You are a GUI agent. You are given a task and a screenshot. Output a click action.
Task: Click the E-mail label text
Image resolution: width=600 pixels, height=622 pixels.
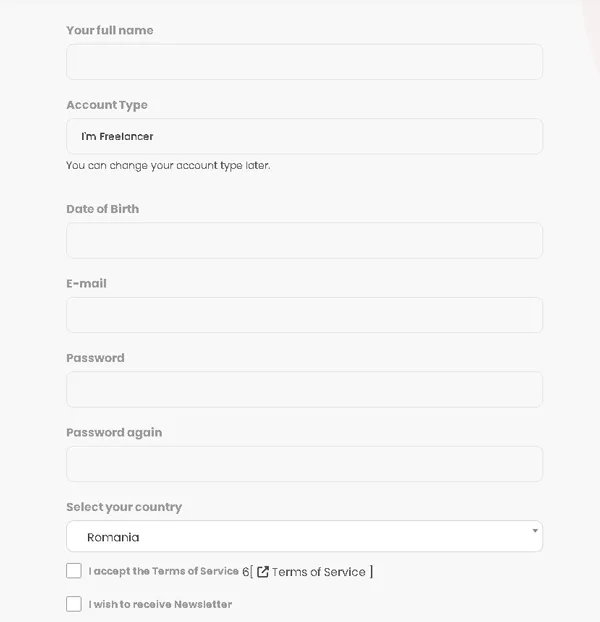click(x=86, y=283)
